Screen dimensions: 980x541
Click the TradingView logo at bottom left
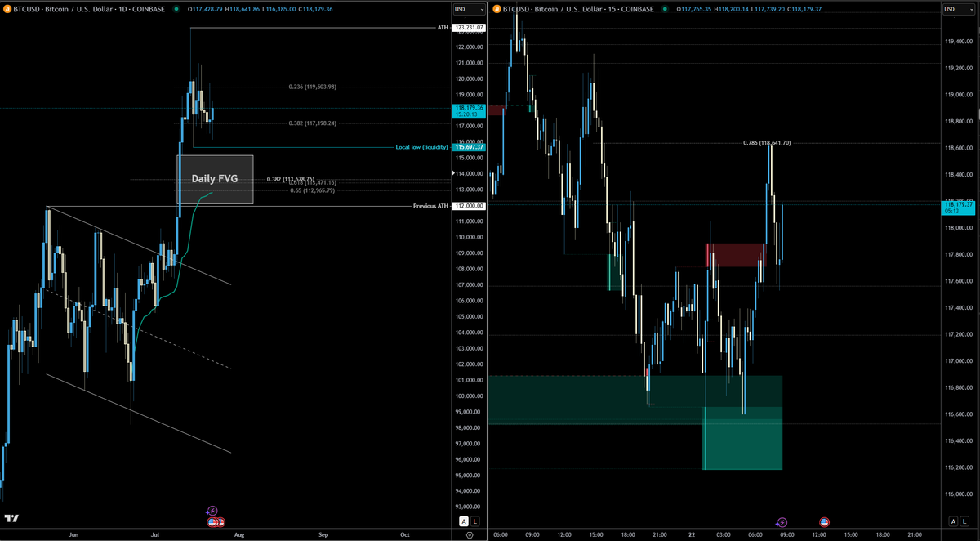[11, 518]
